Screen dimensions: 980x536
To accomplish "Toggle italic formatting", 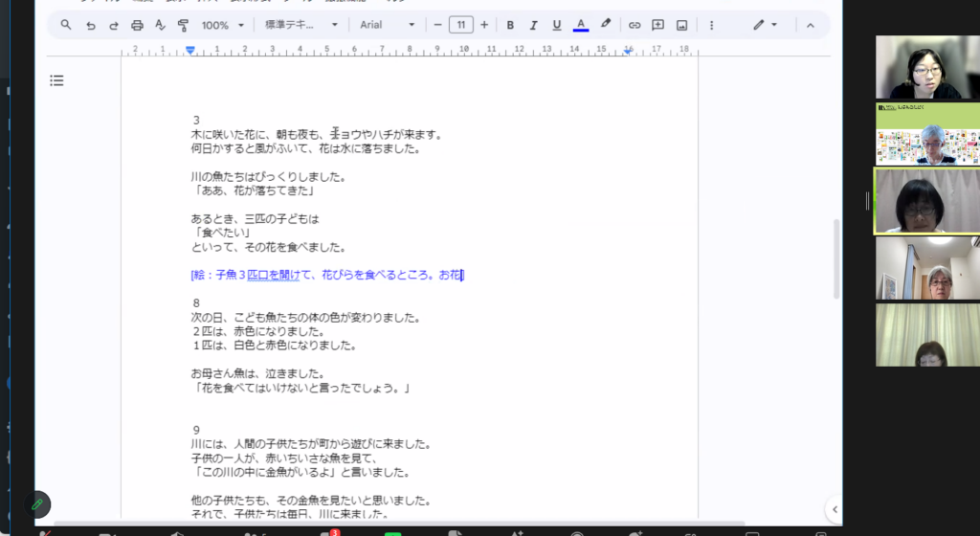I will [x=533, y=25].
